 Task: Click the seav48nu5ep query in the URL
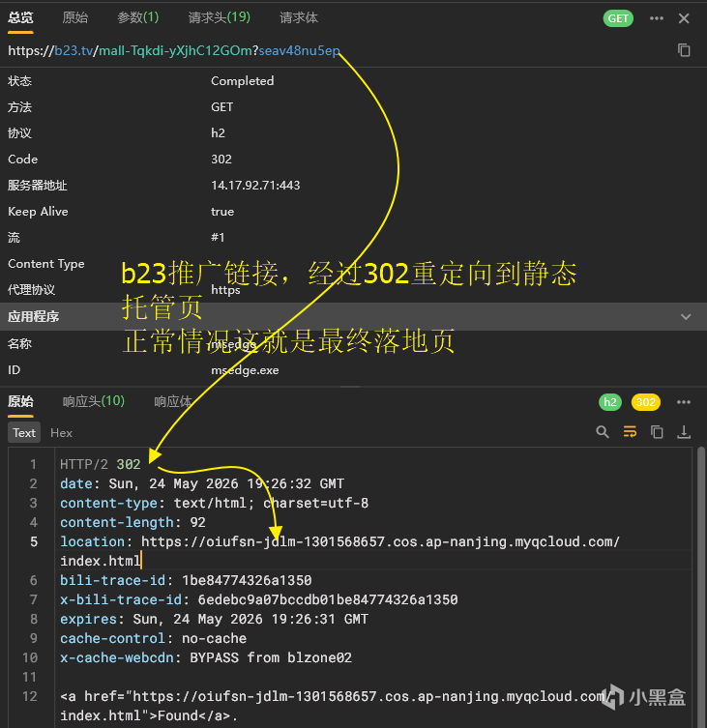[x=299, y=50]
